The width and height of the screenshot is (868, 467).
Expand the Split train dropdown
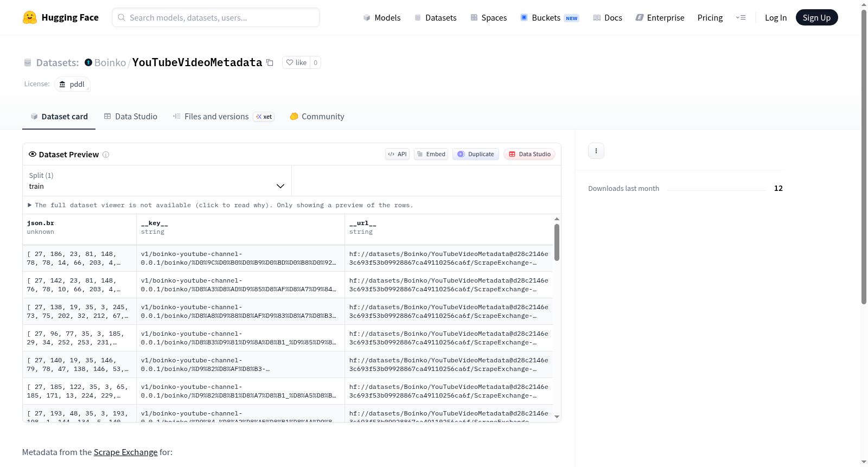click(157, 181)
